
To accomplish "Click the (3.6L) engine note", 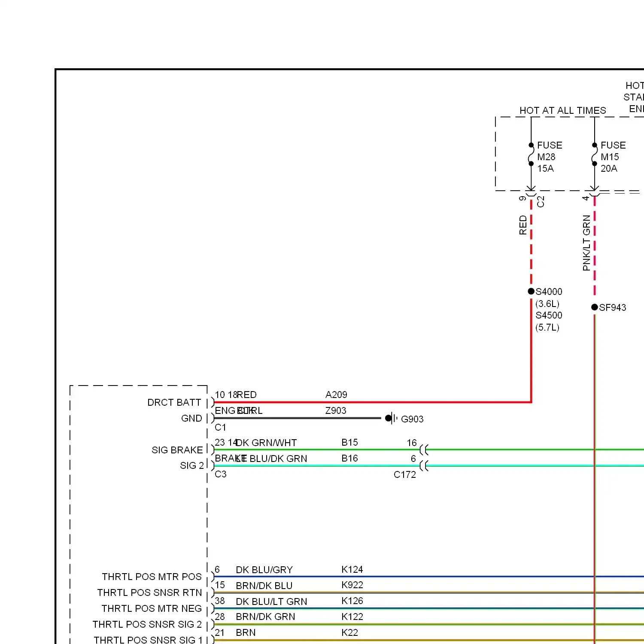I will [x=547, y=304].
